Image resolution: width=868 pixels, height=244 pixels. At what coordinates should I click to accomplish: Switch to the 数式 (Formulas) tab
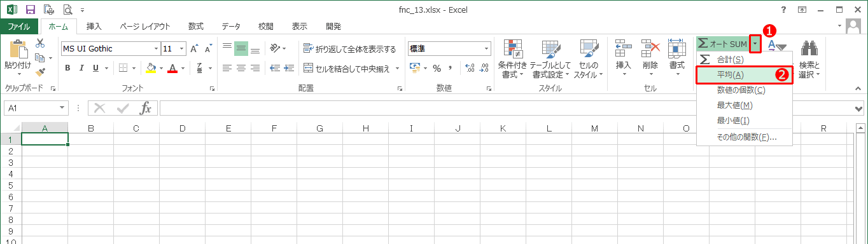click(x=196, y=26)
